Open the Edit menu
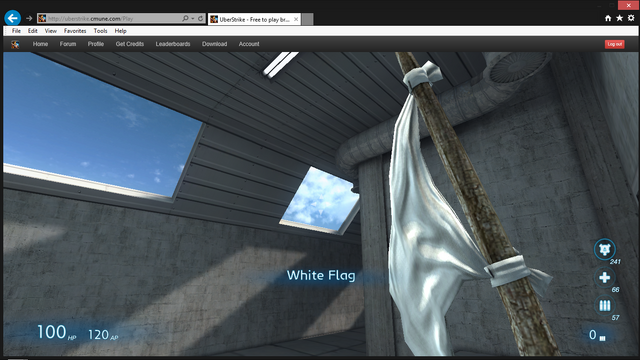Viewport: 640px width, 360px height. point(33,31)
